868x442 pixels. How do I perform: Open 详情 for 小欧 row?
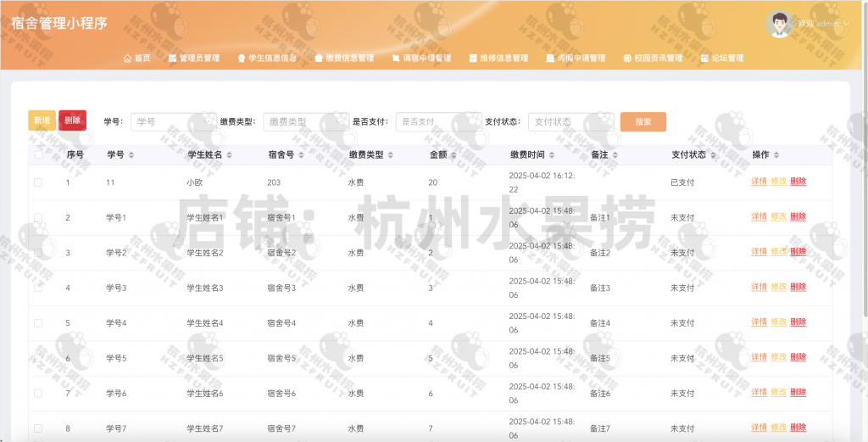point(759,181)
